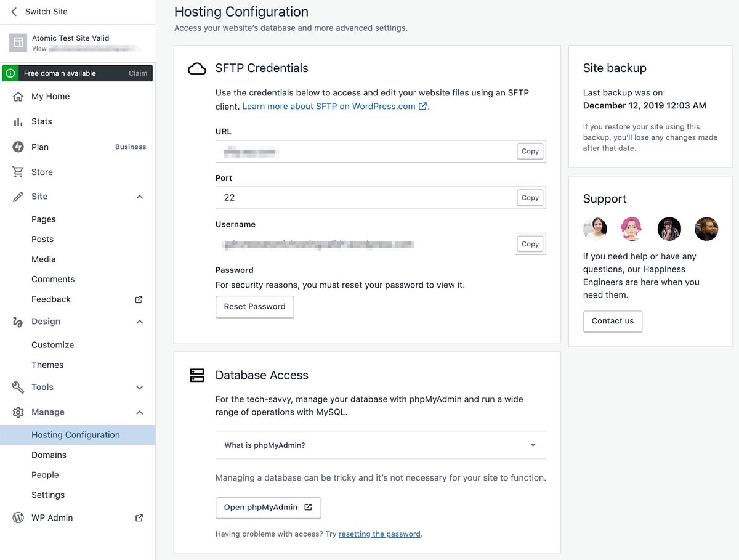This screenshot has width=739, height=560.
Task: Collapse the Design menu section
Action: point(140,322)
